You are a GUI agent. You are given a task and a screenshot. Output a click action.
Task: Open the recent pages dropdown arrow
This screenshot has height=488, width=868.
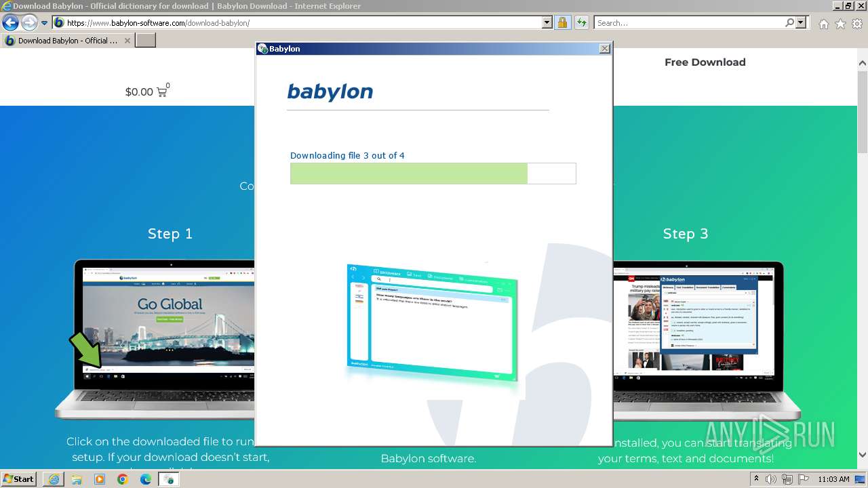[x=45, y=23]
